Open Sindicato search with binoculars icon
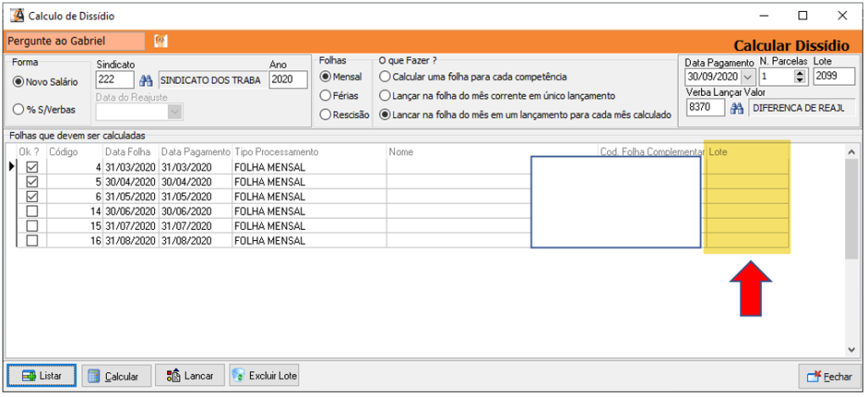 click(x=146, y=81)
